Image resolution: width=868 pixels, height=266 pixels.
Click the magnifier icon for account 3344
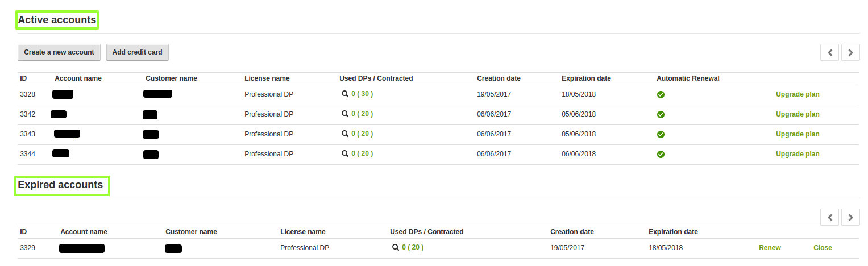coord(344,154)
